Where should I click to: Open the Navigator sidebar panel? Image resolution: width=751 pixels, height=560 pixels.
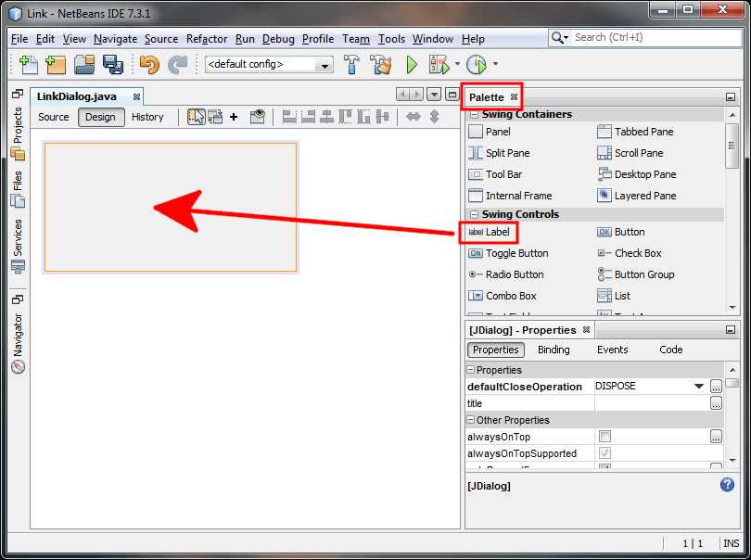18,343
